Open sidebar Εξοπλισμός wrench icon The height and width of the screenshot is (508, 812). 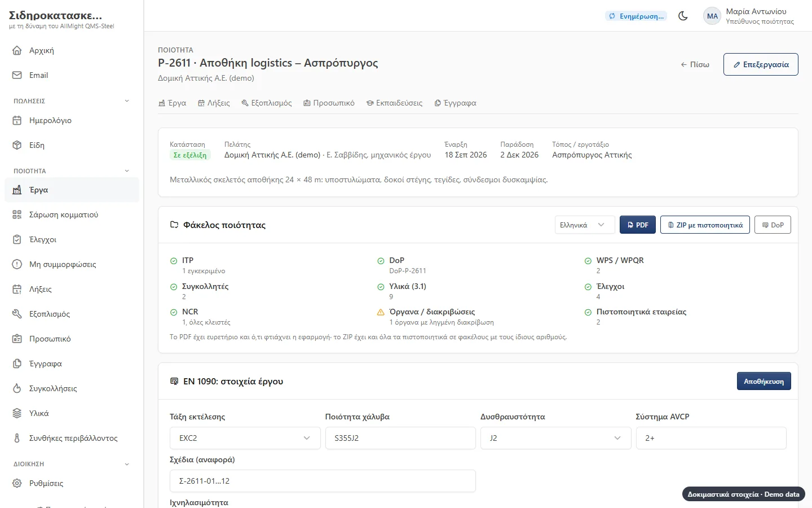click(x=17, y=314)
